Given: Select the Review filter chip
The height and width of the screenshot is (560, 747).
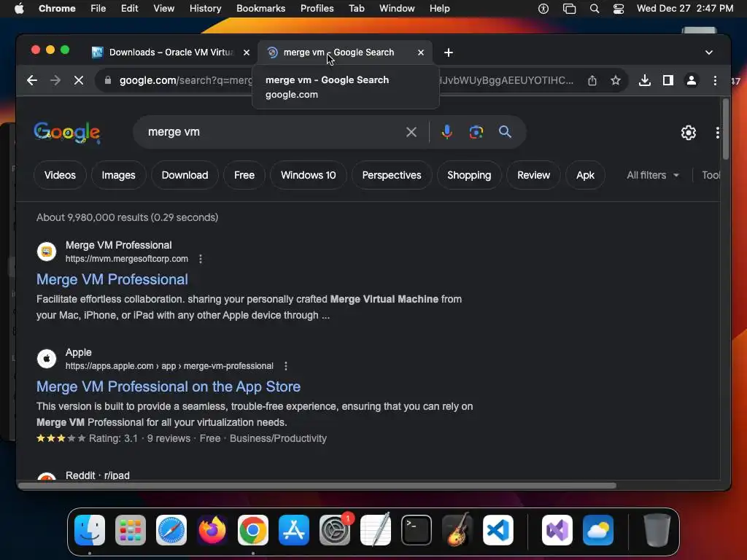Looking at the screenshot, I should coord(533,175).
